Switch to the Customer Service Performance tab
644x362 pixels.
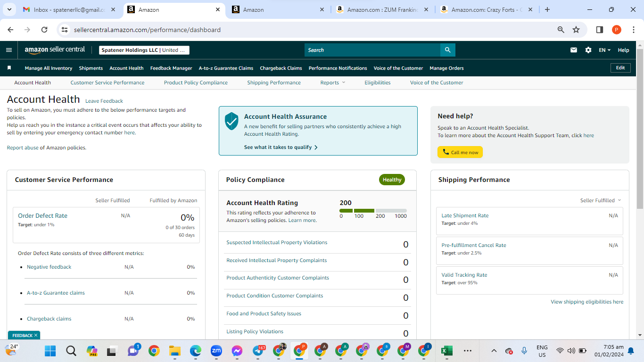107,82
